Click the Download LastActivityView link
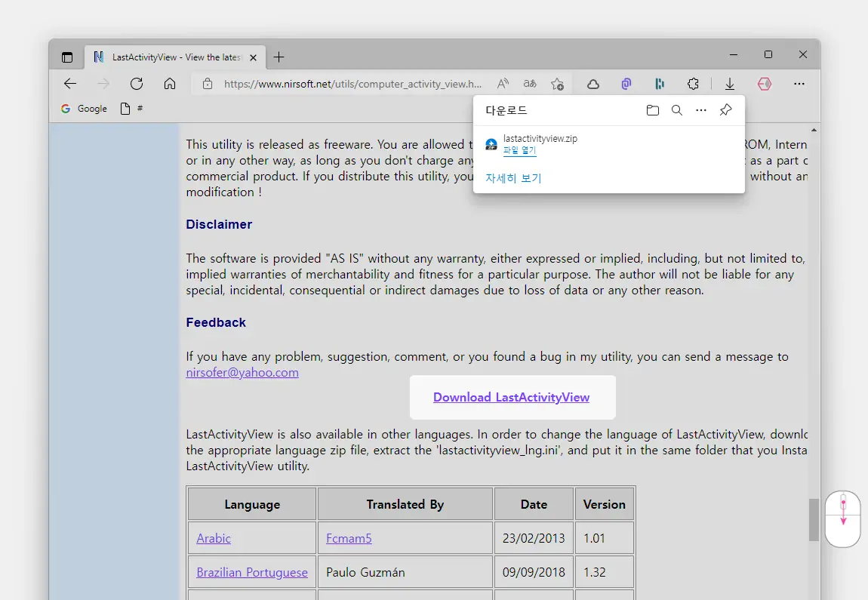 pyautogui.click(x=512, y=398)
